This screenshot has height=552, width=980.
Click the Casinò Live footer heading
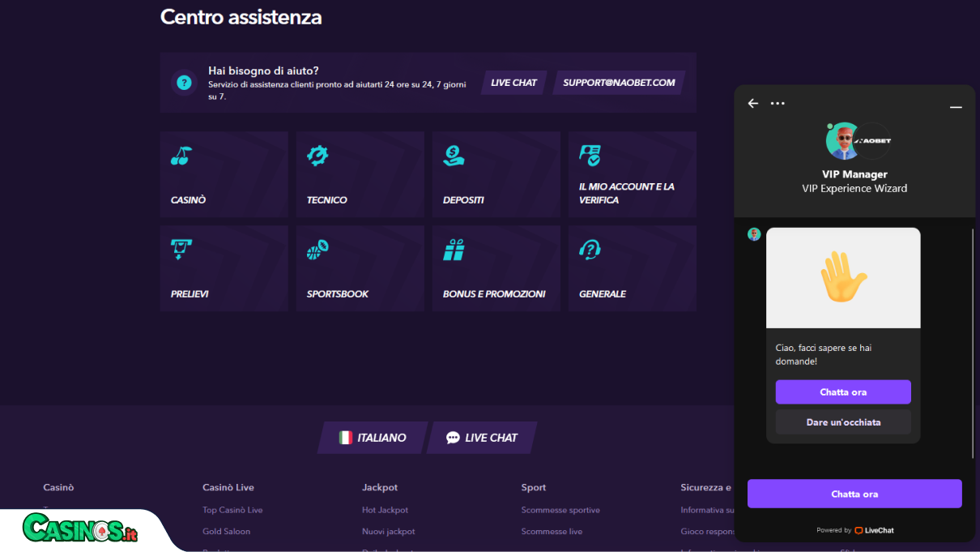pos(228,488)
